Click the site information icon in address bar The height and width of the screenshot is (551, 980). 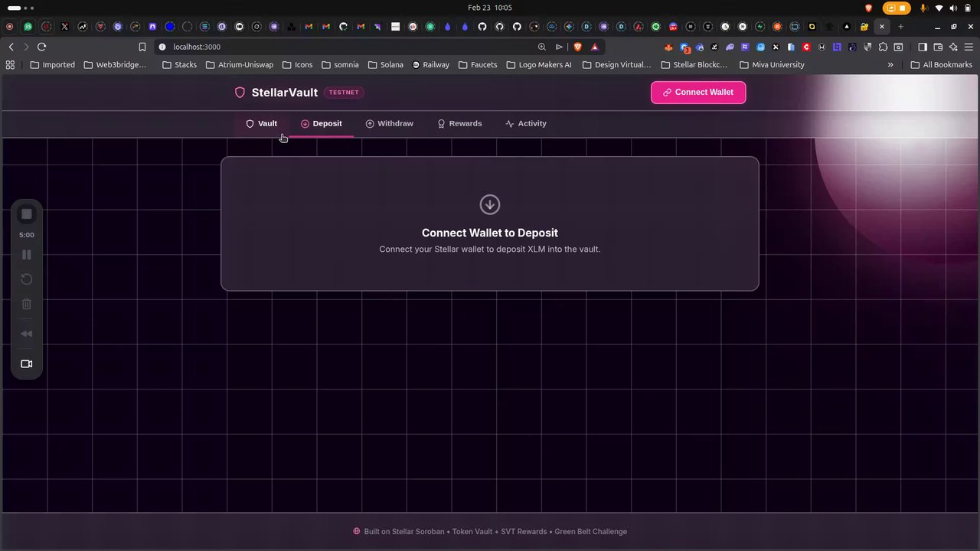click(x=162, y=47)
